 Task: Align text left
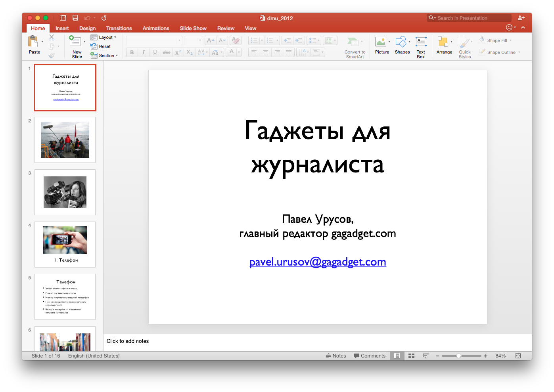(254, 52)
